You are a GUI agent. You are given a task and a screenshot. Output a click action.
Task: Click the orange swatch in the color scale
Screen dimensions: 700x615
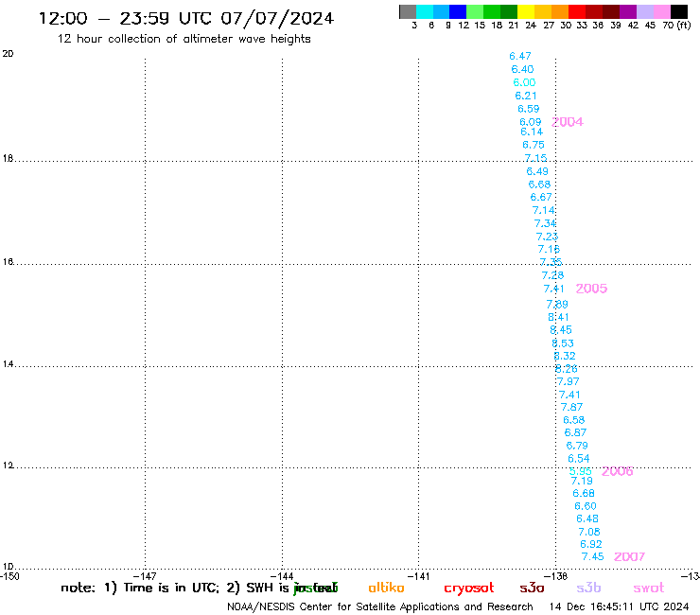click(560, 11)
